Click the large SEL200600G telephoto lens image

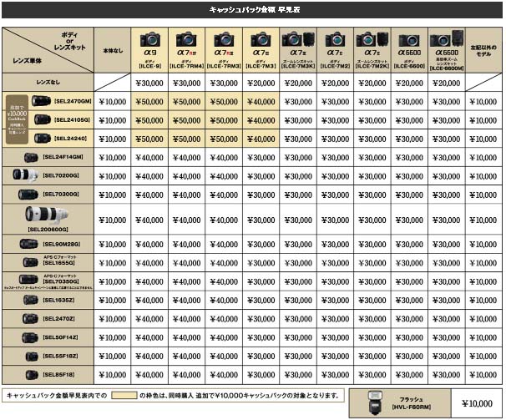pos(47,215)
